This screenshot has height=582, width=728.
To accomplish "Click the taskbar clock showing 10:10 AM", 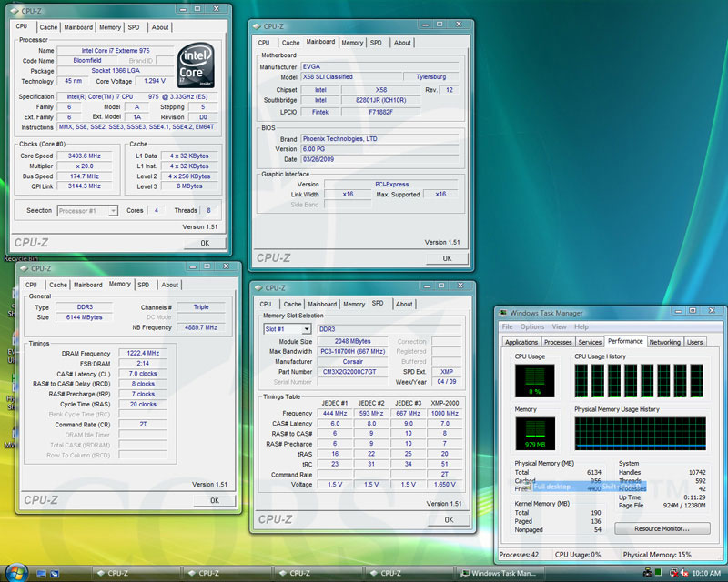I will (x=706, y=574).
